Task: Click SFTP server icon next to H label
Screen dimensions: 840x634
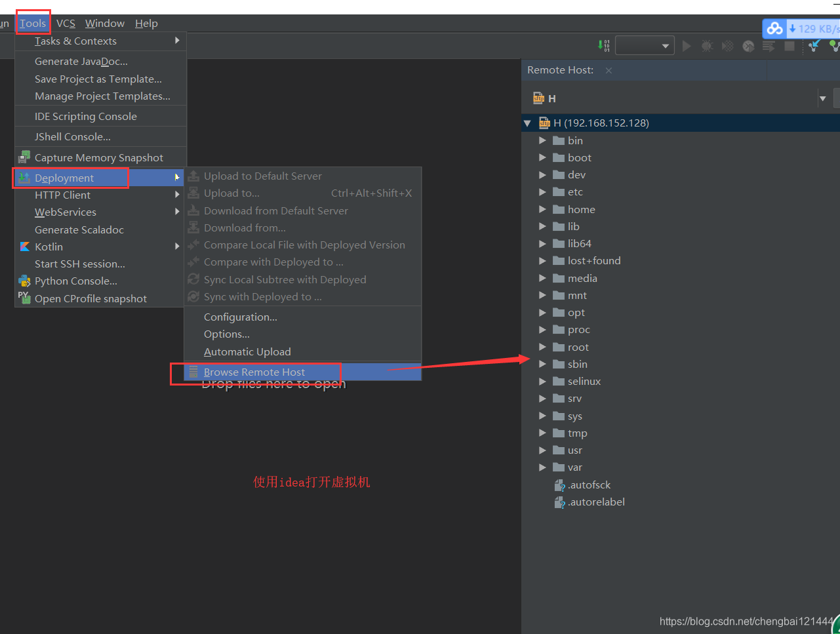Action: (x=538, y=98)
